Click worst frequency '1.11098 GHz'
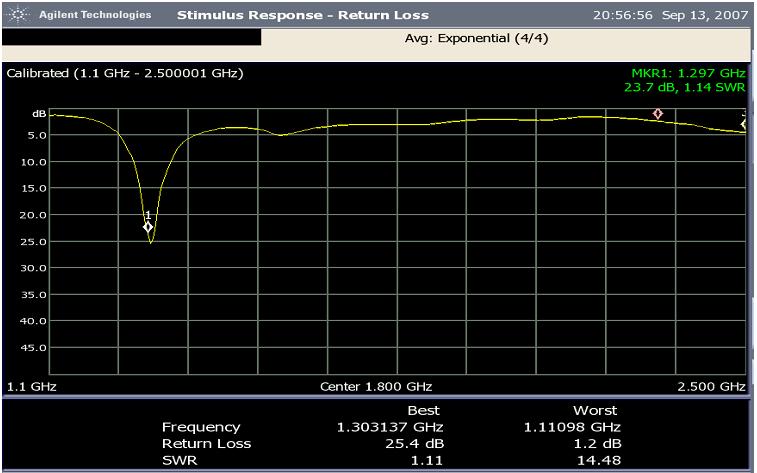Viewport: 757px width, 473px height. pos(573,428)
